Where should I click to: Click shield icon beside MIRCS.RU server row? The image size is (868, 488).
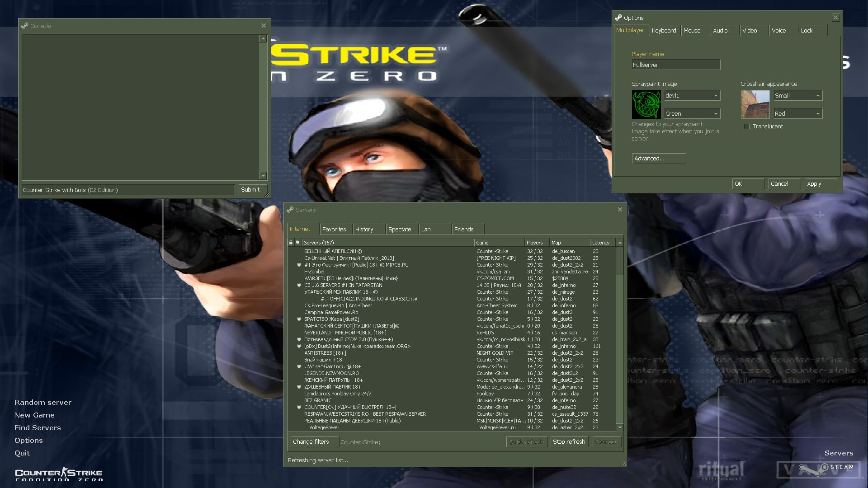point(299,265)
